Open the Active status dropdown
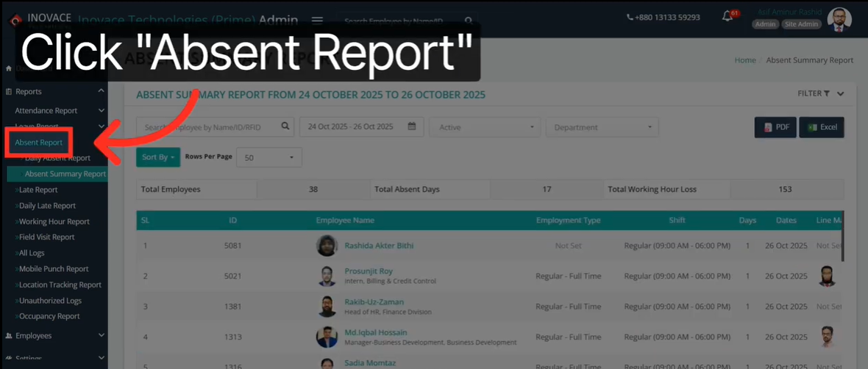 (485, 127)
